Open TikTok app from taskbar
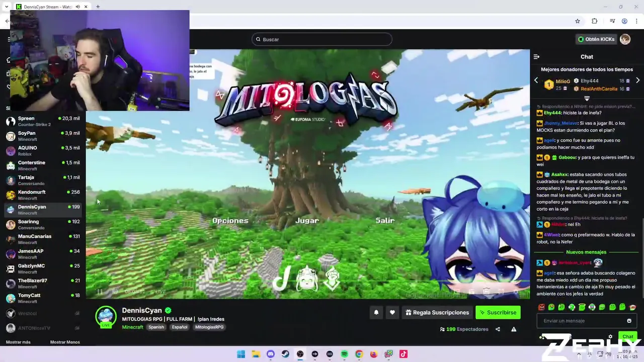This screenshot has width=644, height=362. coord(403,354)
